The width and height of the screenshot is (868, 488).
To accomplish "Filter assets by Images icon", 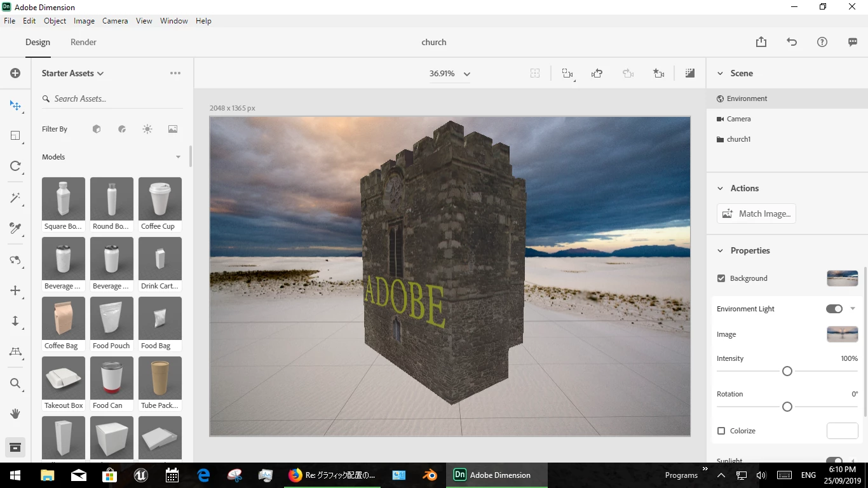I will tap(173, 129).
